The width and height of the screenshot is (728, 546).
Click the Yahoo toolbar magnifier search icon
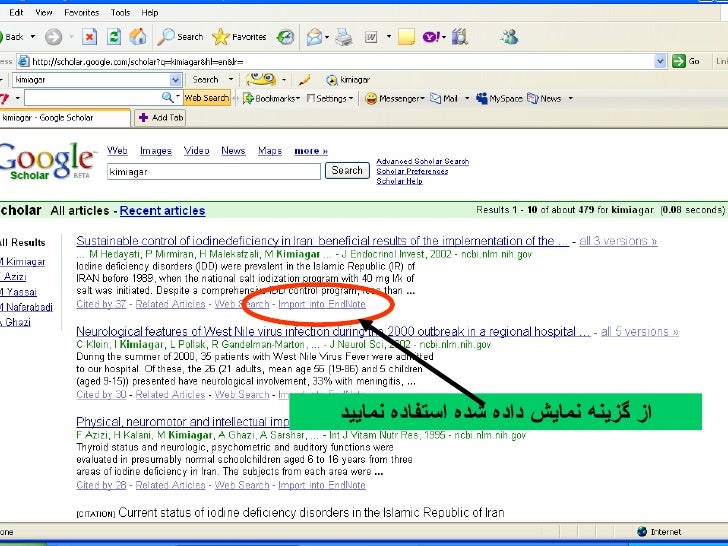click(167, 98)
